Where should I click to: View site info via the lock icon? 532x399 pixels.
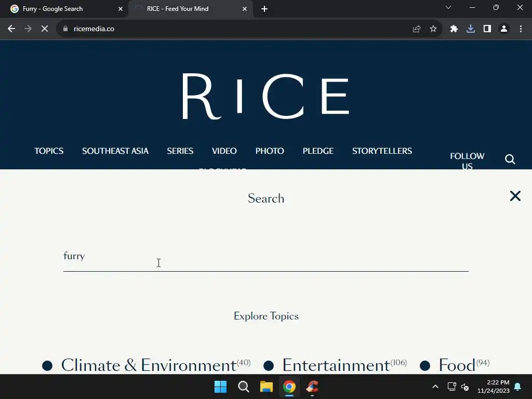65,29
